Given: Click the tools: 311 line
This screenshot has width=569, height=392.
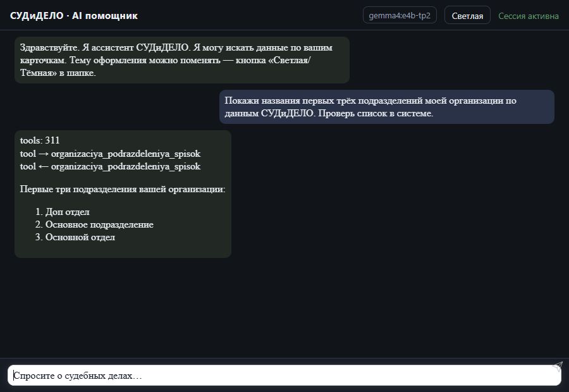Looking at the screenshot, I should (40, 140).
